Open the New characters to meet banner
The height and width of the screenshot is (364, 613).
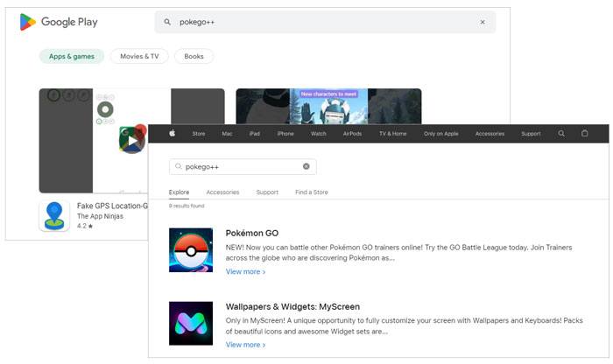(328, 106)
